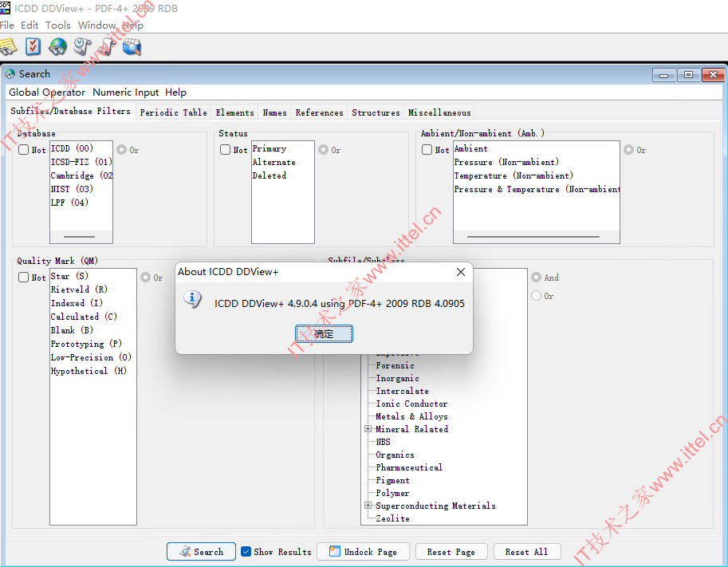Select the Zeolite subfile tree item
728x567 pixels.
pos(393,518)
